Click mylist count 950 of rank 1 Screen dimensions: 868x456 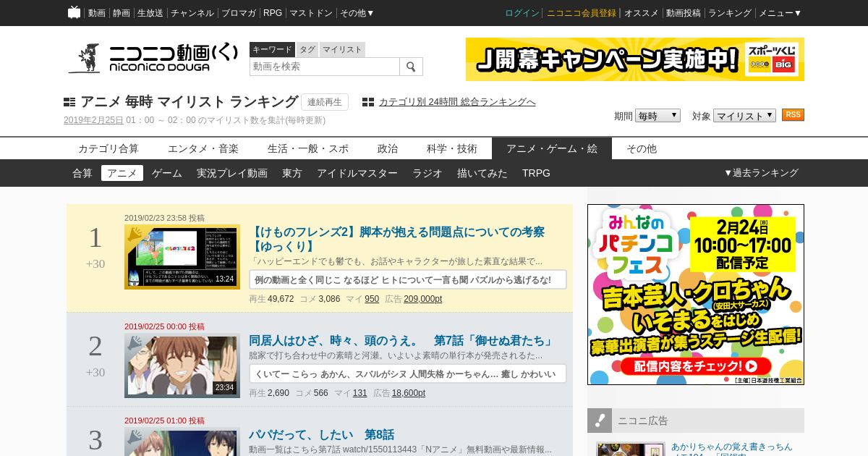[372, 299]
